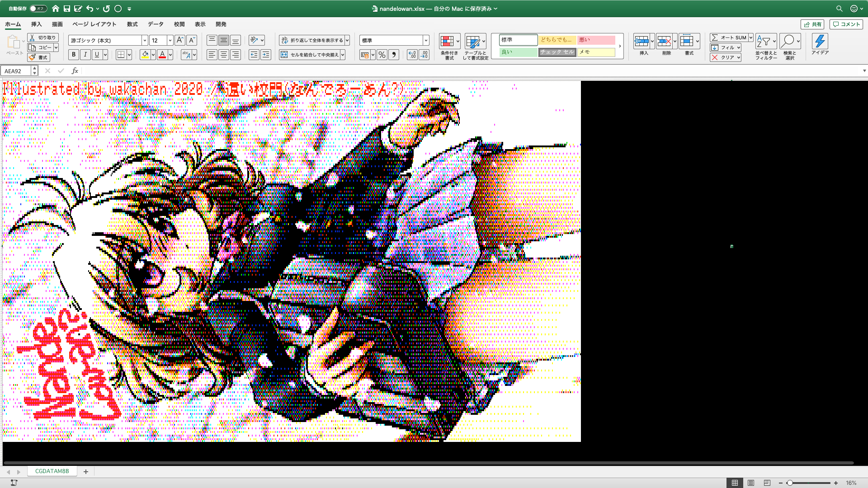
Task: Toggle middle vertical alignment
Action: (x=223, y=40)
